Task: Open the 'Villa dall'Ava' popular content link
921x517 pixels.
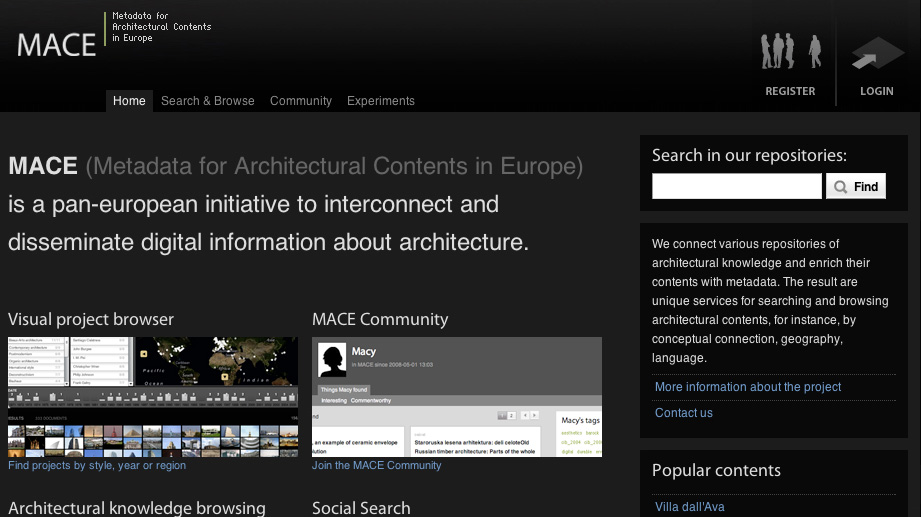Action: [x=689, y=507]
